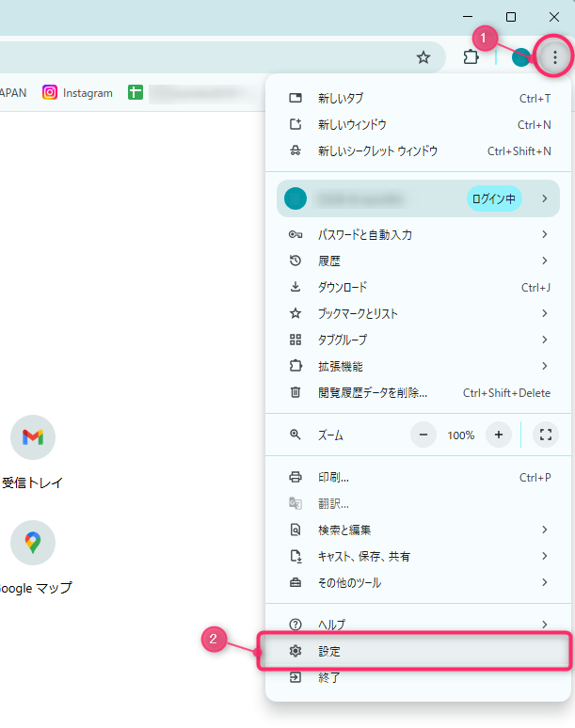Click the profile avatar in the toolbar

pyautogui.click(x=520, y=57)
